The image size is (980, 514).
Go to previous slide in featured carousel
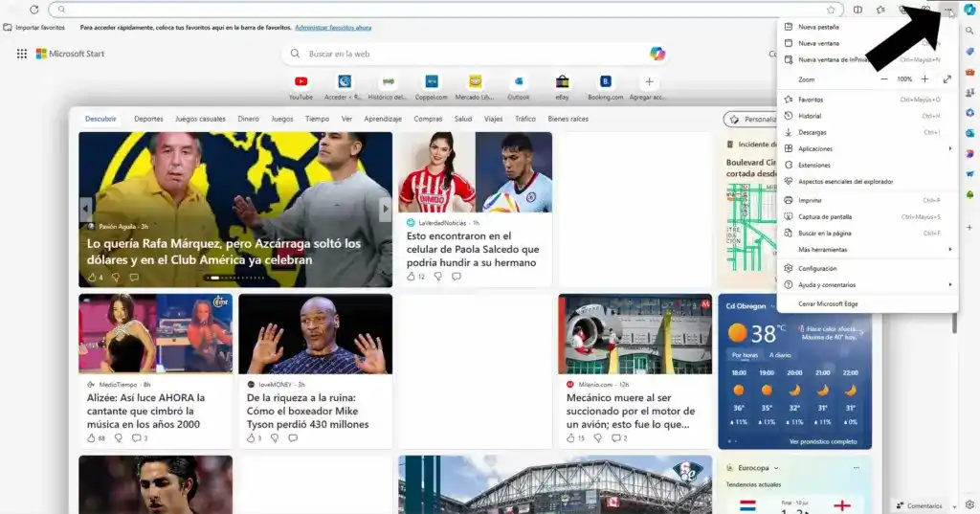pos(85,209)
